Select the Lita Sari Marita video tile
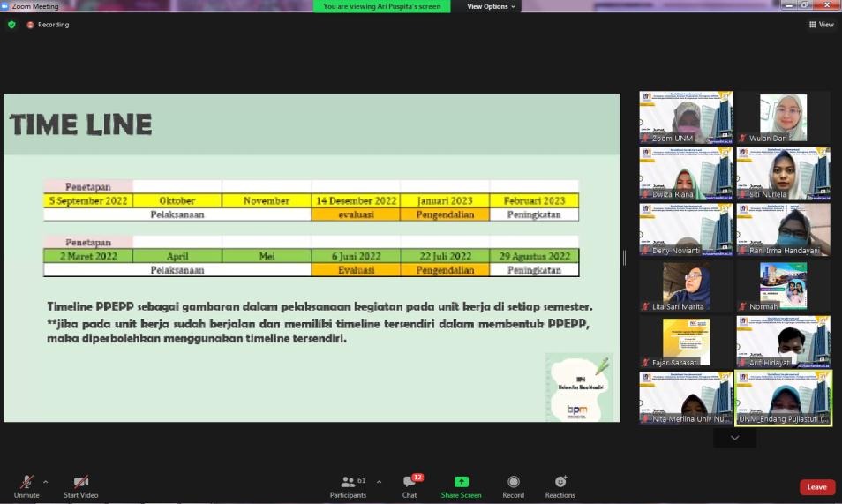This screenshot has height=504, width=842. click(x=686, y=286)
